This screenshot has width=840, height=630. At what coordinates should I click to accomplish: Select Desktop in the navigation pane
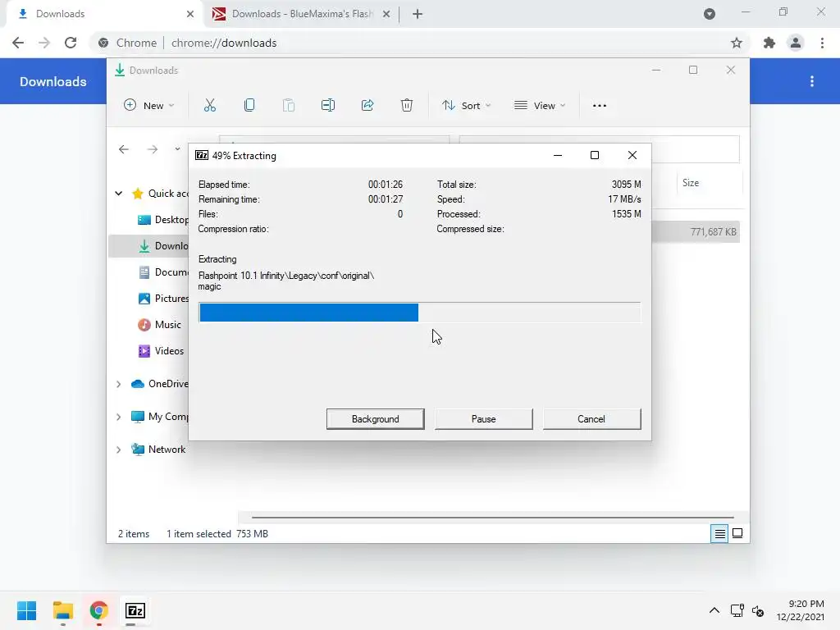pyautogui.click(x=163, y=220)
